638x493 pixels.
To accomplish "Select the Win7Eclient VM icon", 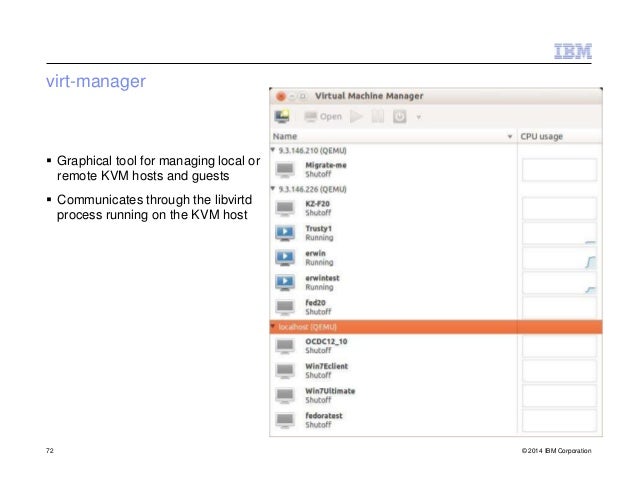I will [285, 371].
